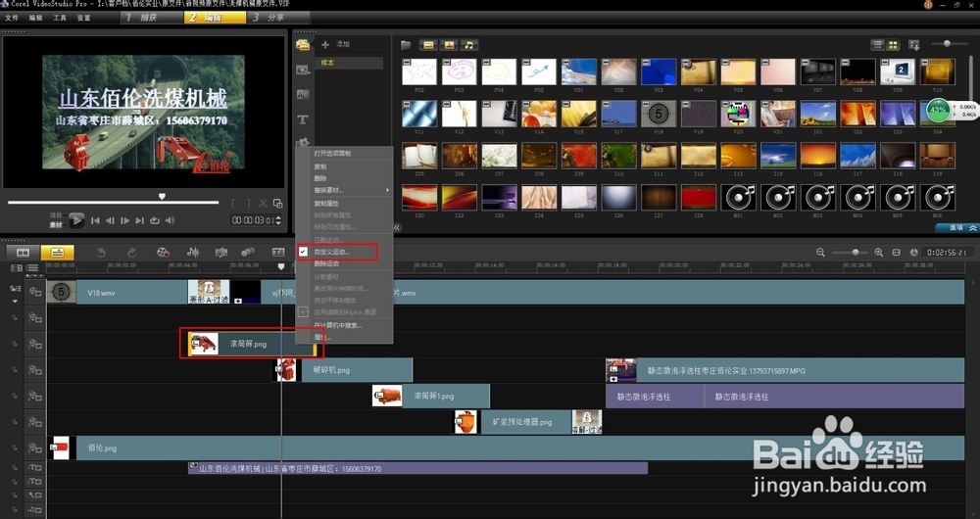Viewport: 980px width, 519px height.
Task: Click the 添加 add folder button
Action: (336, 45)
